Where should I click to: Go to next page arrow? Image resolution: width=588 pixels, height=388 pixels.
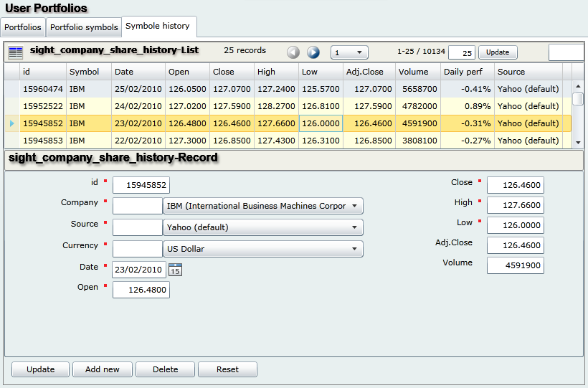[x=313, y=52]
